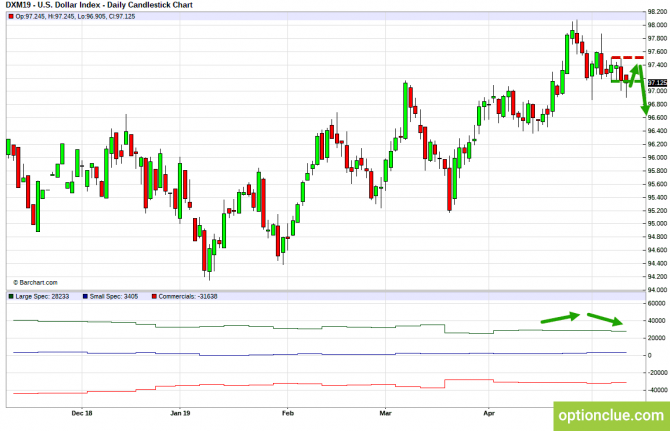Click the 94.400 price axis label
670x431 pixels.
657,263
